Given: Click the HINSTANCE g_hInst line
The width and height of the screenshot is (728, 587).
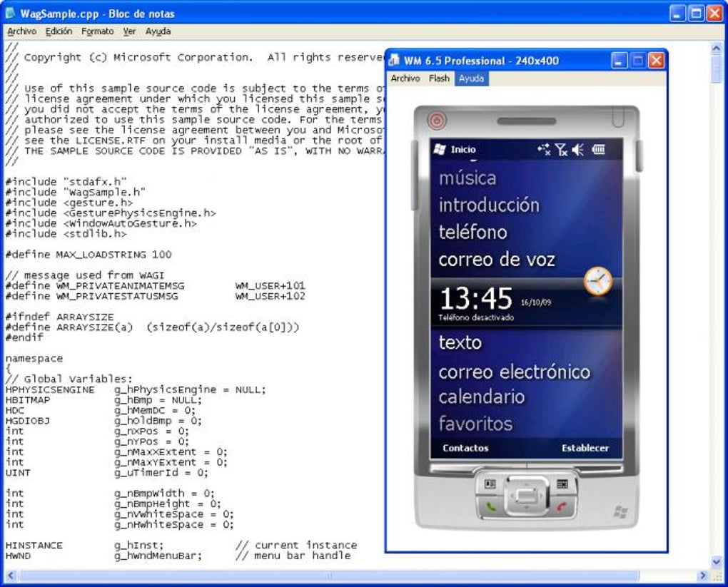Looking at the screenshot, I should [84, 545].
